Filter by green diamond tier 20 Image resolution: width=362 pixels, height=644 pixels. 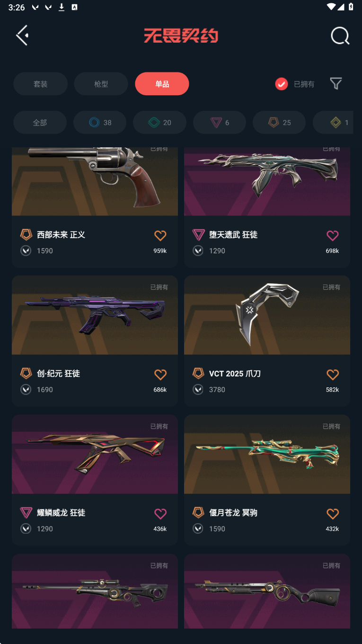click(159, 123)
